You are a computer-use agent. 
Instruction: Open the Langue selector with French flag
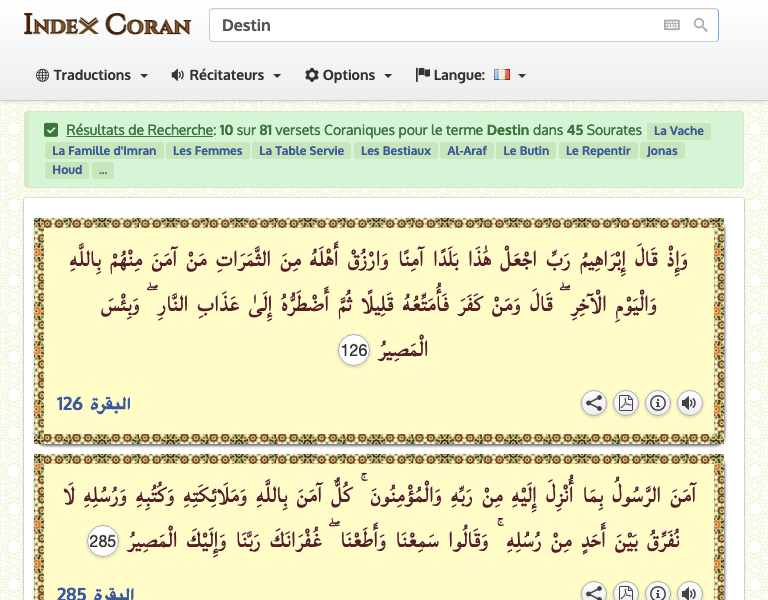point(471,75)
